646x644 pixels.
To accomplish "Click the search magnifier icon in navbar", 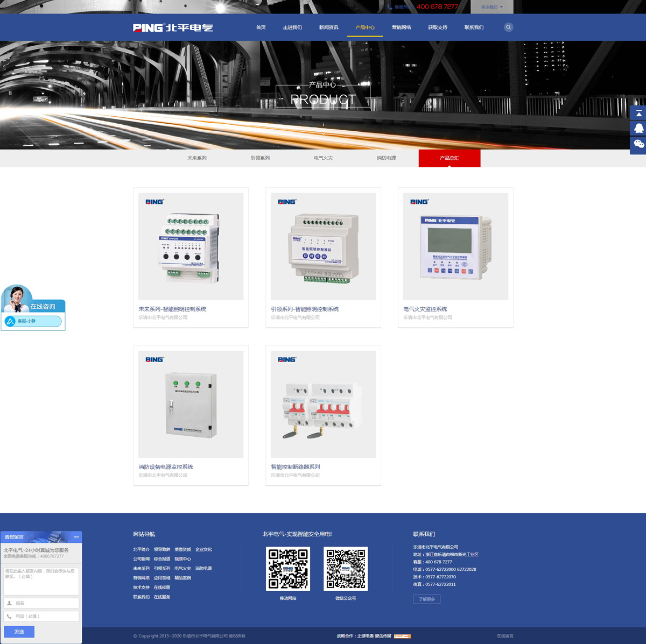I will pos(508,27).
